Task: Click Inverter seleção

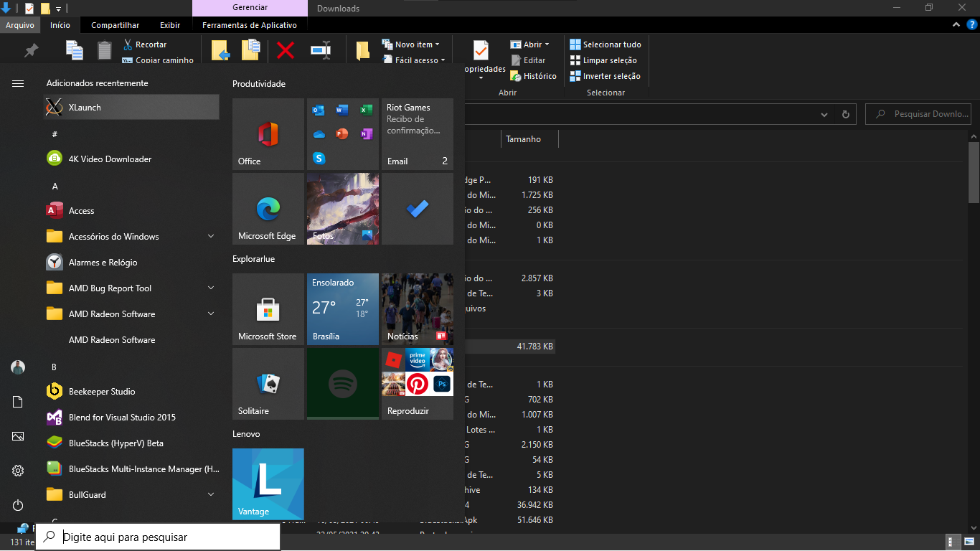Action: [606, 76]
